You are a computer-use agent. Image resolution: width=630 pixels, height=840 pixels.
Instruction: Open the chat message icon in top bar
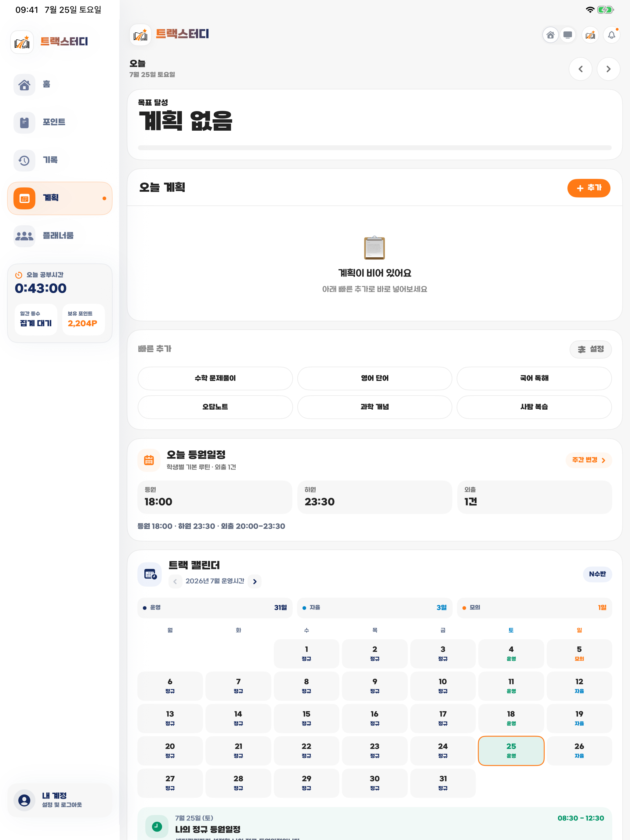tap(568, 35)
